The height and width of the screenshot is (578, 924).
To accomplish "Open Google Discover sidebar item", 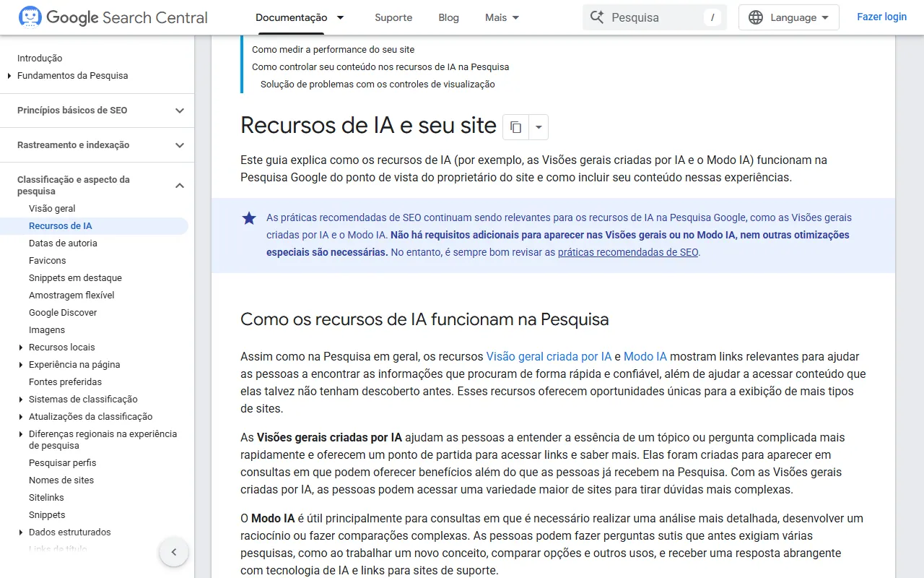I will click(x=63, y=313).
